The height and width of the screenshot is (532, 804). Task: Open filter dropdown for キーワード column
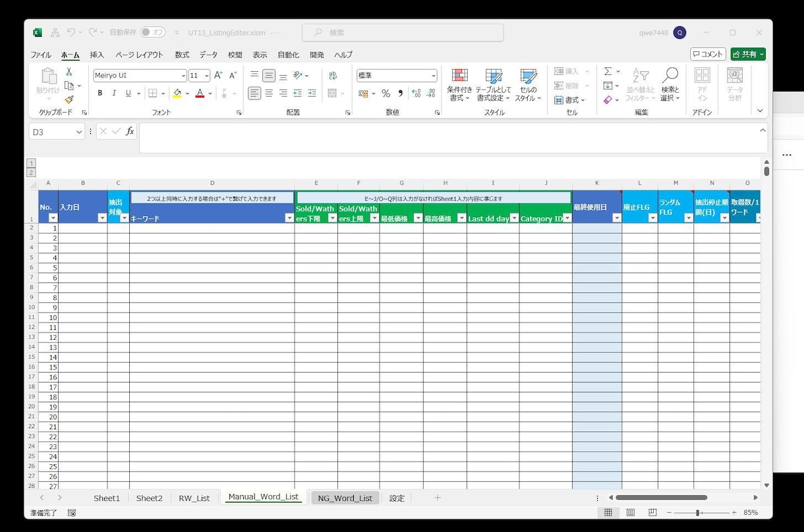[x=289, y=218]
